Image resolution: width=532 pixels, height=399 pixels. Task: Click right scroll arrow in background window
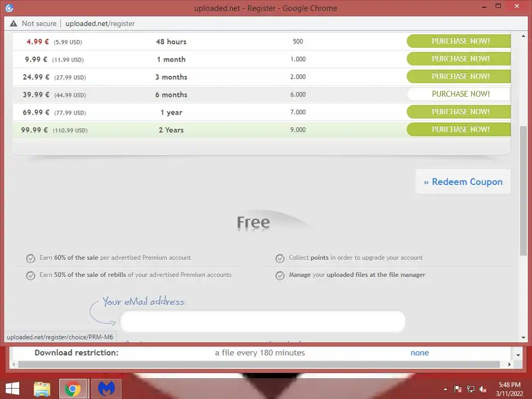point(509,364)
